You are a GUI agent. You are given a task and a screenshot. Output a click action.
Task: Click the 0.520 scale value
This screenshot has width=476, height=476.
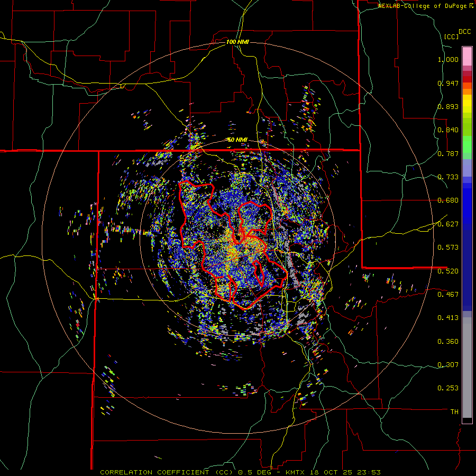point(448,271)
